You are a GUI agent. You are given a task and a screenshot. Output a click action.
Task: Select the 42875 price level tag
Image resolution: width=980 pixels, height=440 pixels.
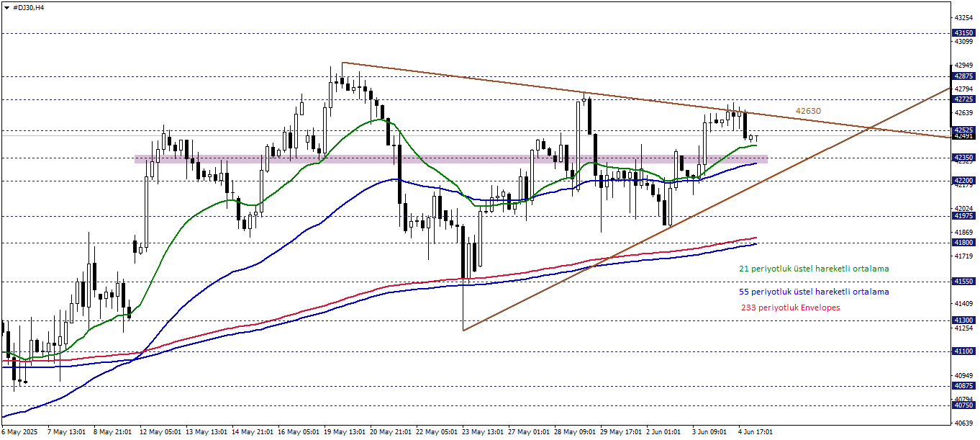(963, 76)
